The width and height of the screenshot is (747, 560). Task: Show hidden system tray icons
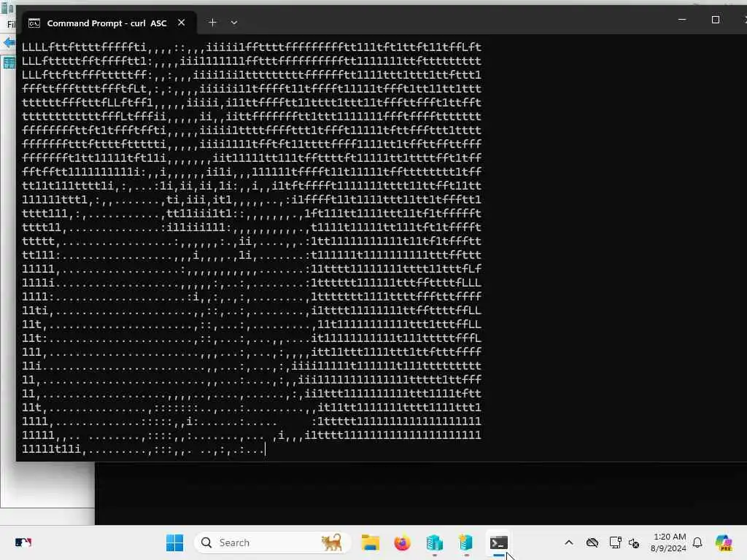(569, 542)
